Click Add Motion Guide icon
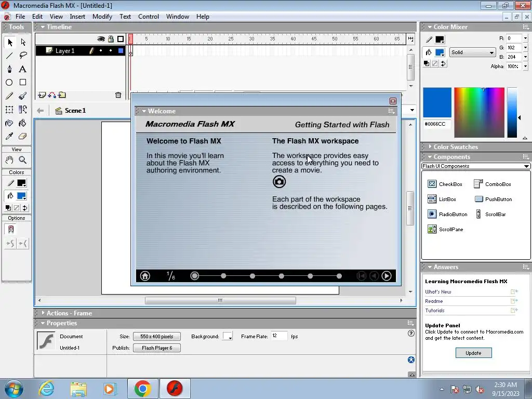Viewport: 532px width, 399px height. 52,95
